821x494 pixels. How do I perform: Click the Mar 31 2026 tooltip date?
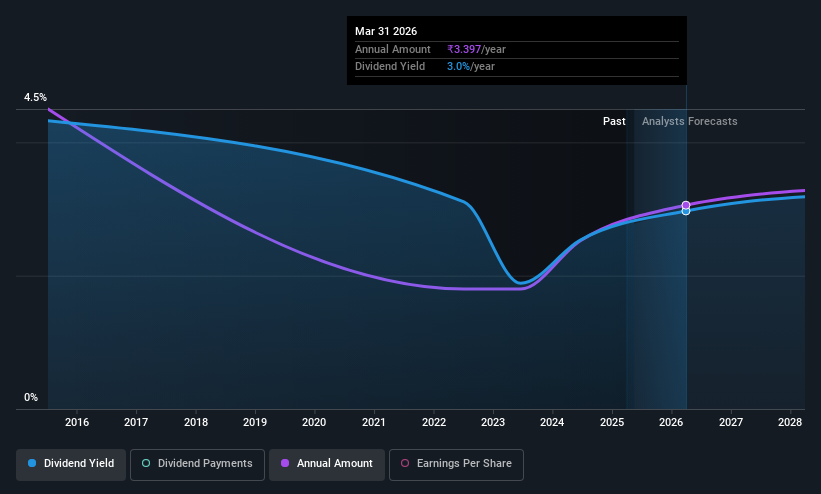click(386, 31)
